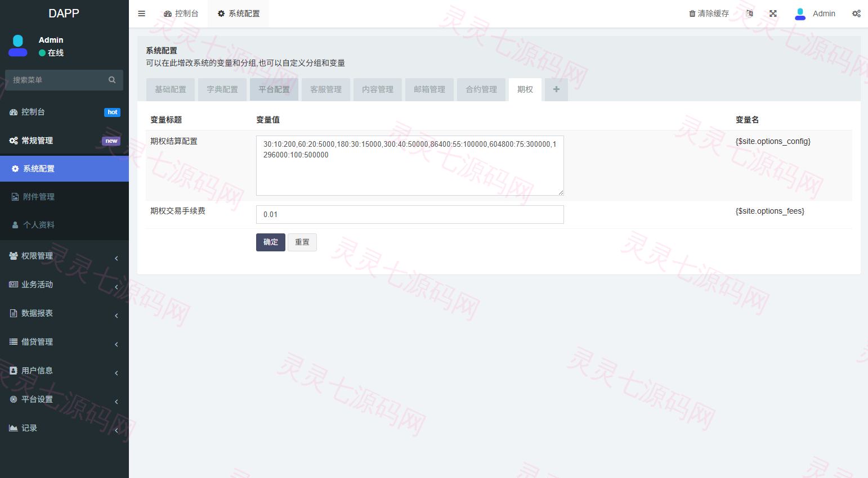Open the language switch icon
This screenshot has width=868, height=478.
tap(749, 13)
